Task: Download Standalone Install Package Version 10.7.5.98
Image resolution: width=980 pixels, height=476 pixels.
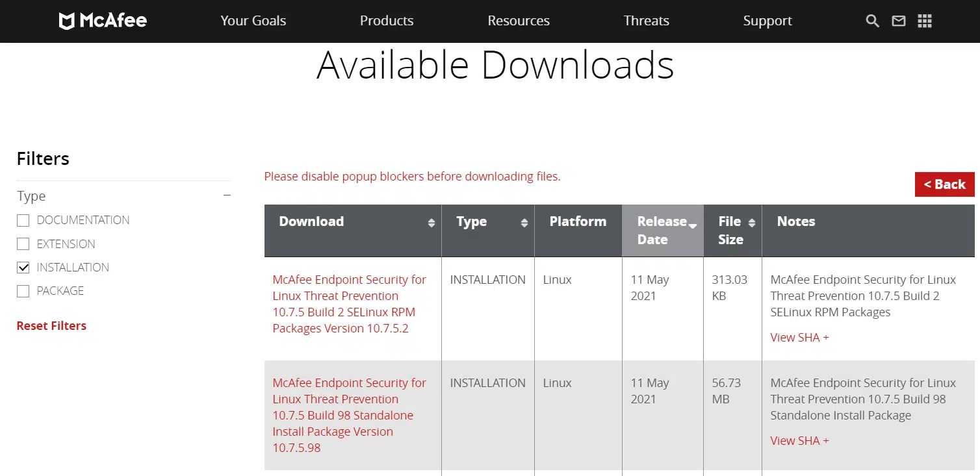Action: (349, 416)
